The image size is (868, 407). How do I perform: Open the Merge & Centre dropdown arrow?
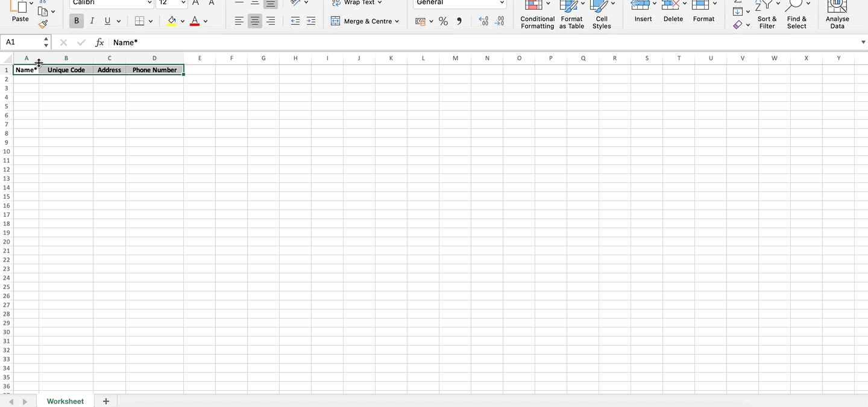pyautogui.click(x=397, y=21)
